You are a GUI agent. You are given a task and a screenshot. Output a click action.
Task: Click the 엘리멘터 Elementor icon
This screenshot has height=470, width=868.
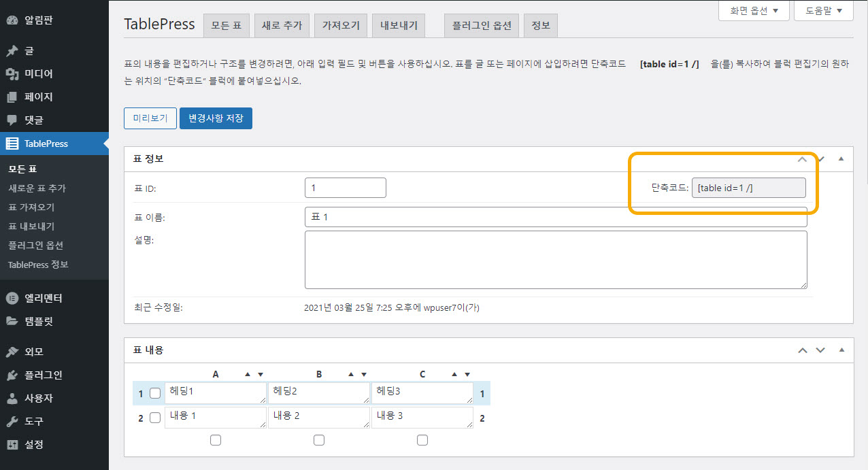[x=12, y=298]
